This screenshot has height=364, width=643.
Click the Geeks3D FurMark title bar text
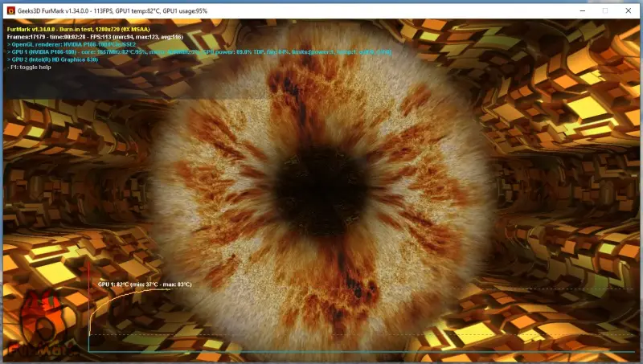tap(113, 11)
